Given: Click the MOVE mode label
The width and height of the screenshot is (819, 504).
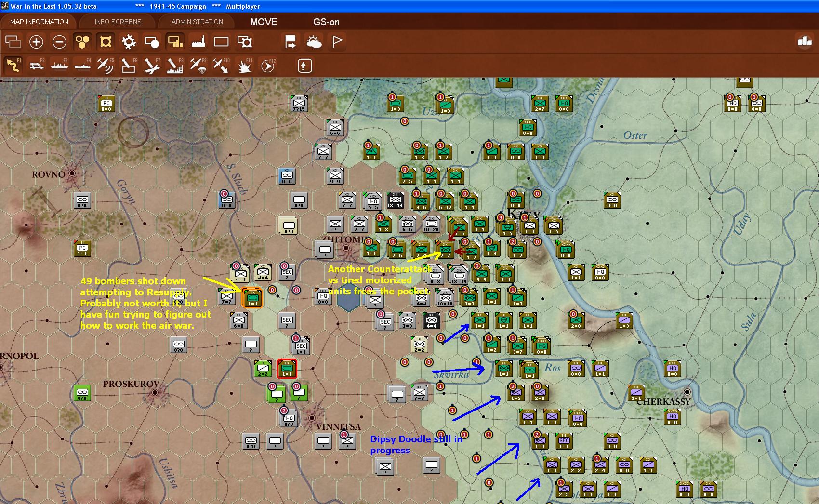Looking at the screenshot, I should pos(264,22).
